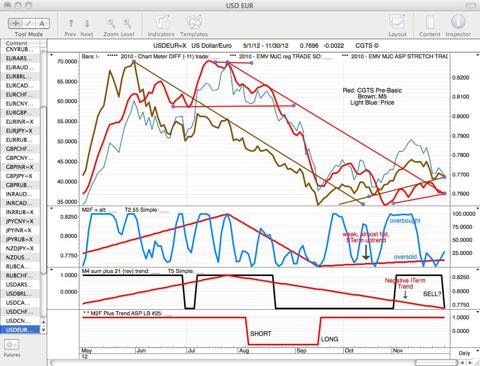
Task: Select NZDJPY=X in the content list
Action: tap(20, 248)
